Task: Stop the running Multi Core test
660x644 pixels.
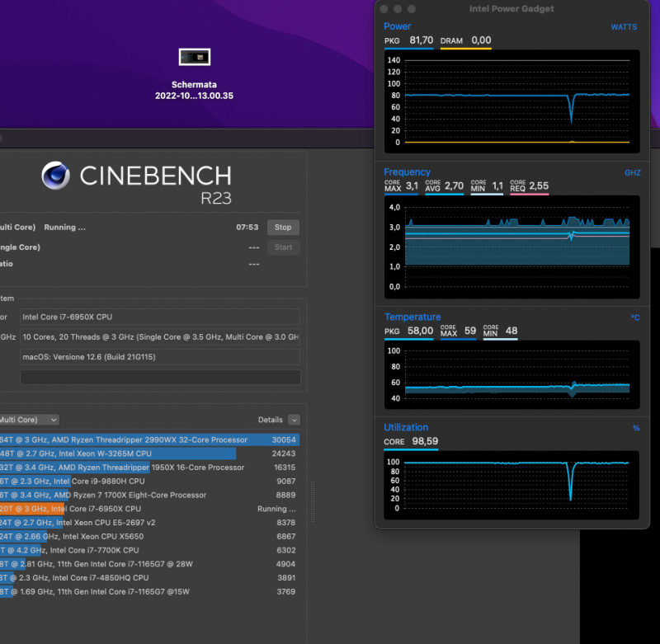Action: pyautogui.click(x=283, y=227)
